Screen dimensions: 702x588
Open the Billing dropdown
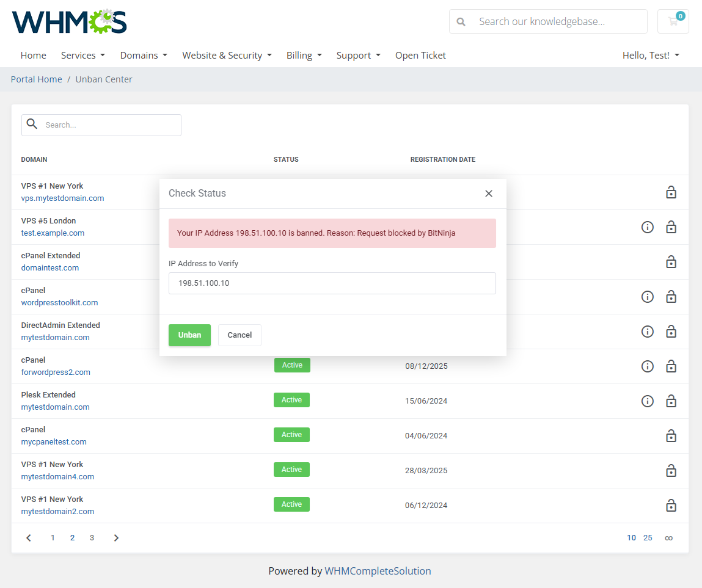(304, 55)
